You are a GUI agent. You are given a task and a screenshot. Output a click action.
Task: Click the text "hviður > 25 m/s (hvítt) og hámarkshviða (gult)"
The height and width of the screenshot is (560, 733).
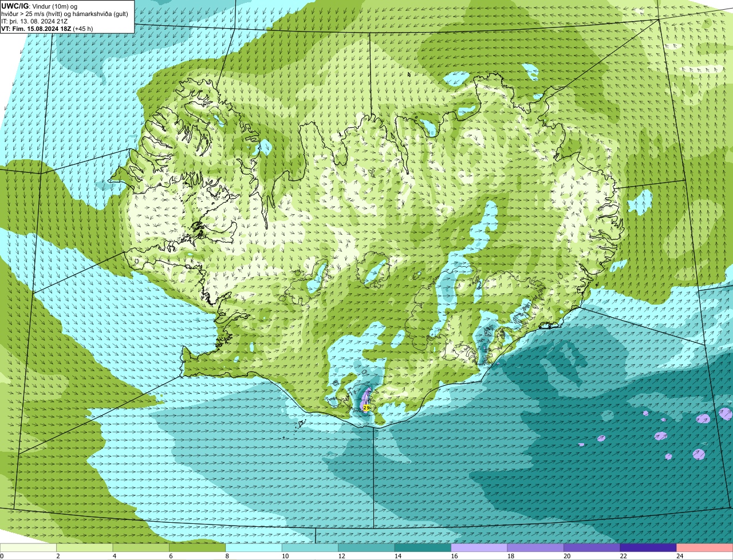(x=65, y=13)
